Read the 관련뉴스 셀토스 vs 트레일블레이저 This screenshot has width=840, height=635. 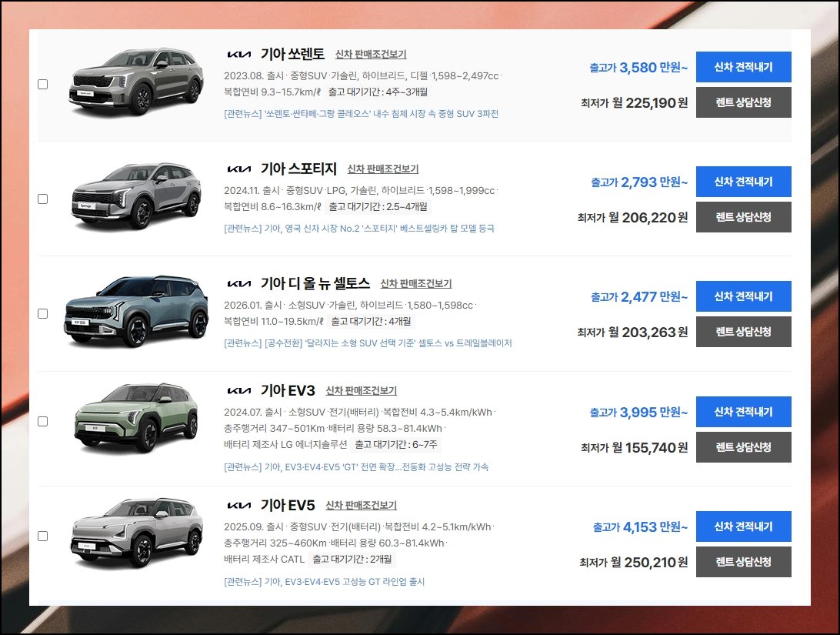(x=368, y=343)
